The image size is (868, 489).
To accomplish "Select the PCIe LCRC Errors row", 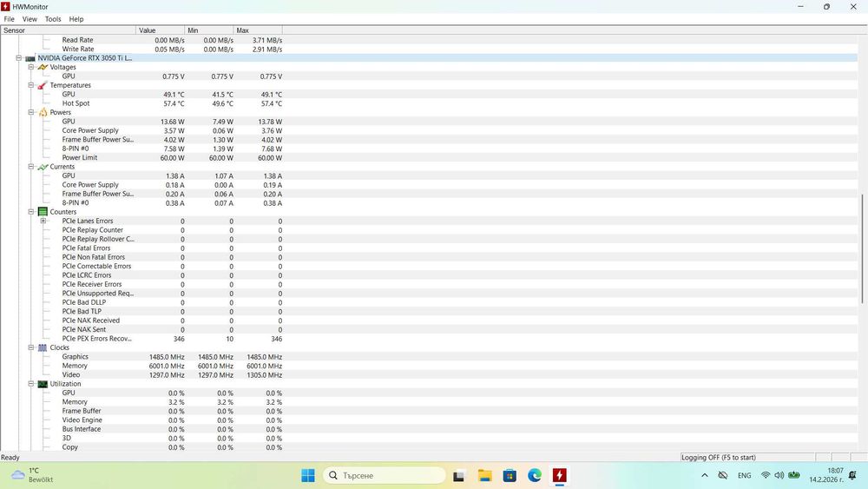I will pyautogui.click(x=429, y=275).
